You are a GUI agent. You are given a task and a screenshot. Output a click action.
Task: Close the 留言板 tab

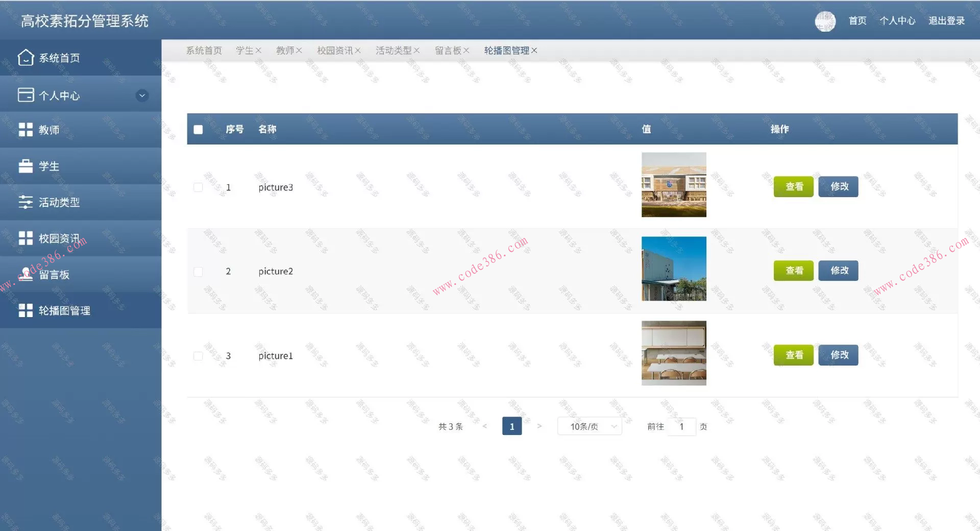[466, 51]
